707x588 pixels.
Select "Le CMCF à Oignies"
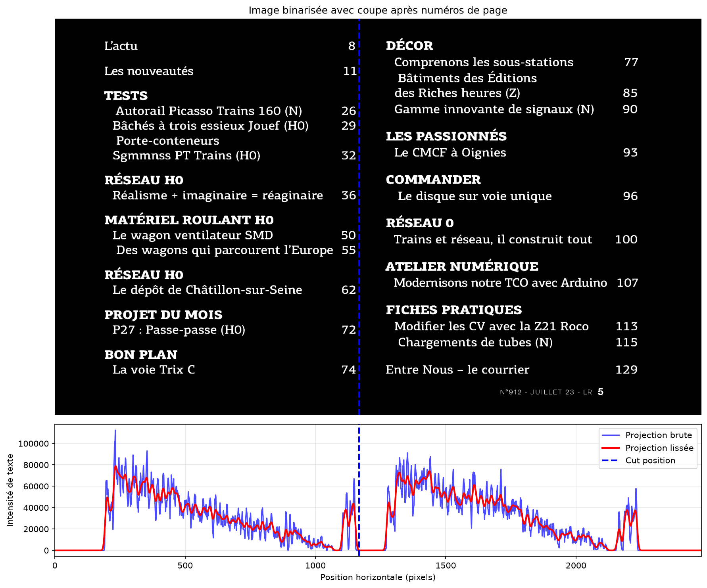click(x=450, y=153)
